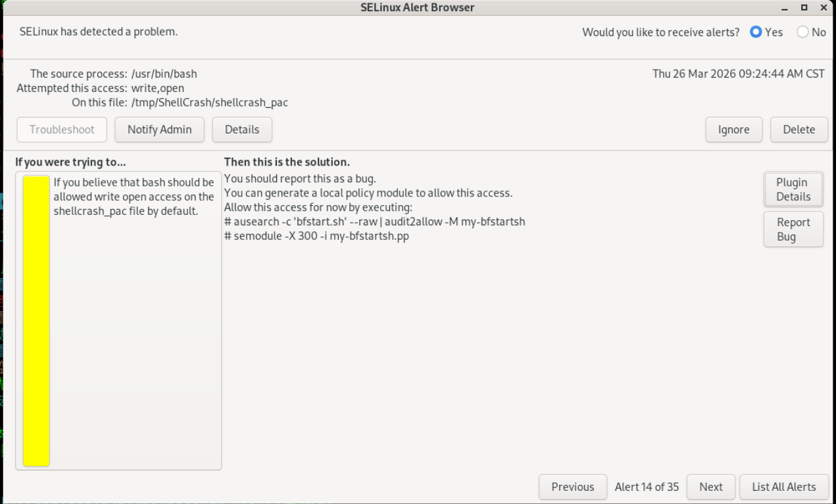This screenshot has width=836, height=504.
Task: Select the bash write open access entry
Action: pyautogui.click(x=134, y=196)
